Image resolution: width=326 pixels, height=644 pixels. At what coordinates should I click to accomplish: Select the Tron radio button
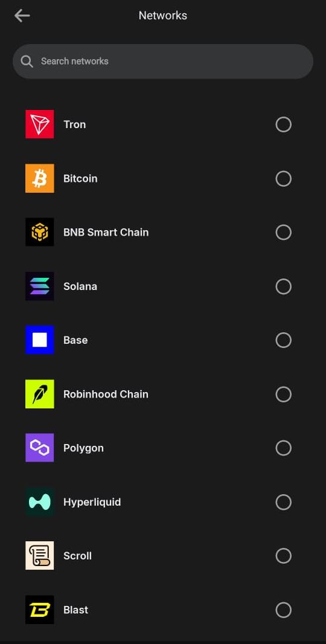coord(283,124)
